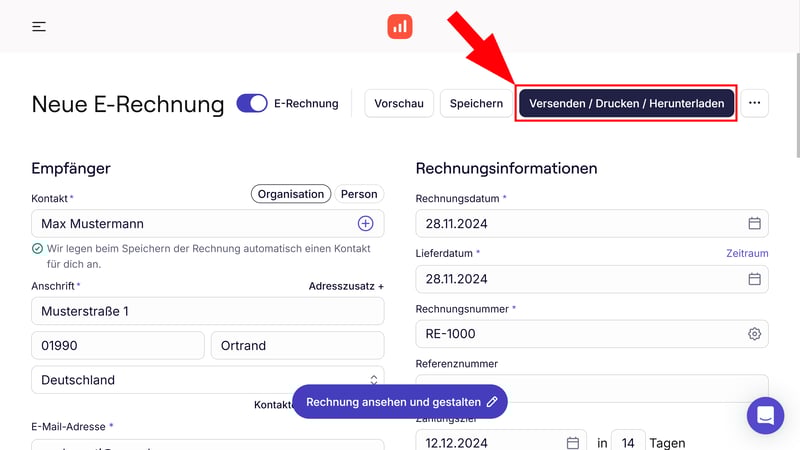Open the Lieferdatum calendar picker
The image size is (800, 450).
755,279
